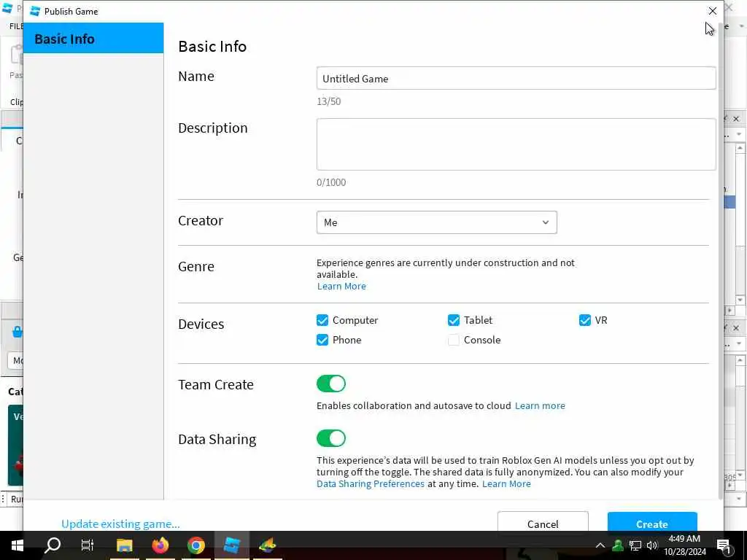
Task: Click the Cancel button
Action: (543, 523)
